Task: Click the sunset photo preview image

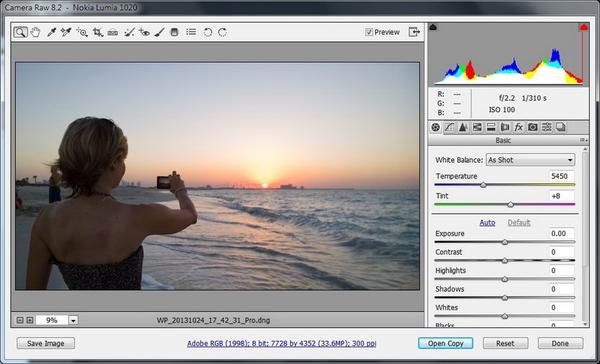Action: pos(217,176)
